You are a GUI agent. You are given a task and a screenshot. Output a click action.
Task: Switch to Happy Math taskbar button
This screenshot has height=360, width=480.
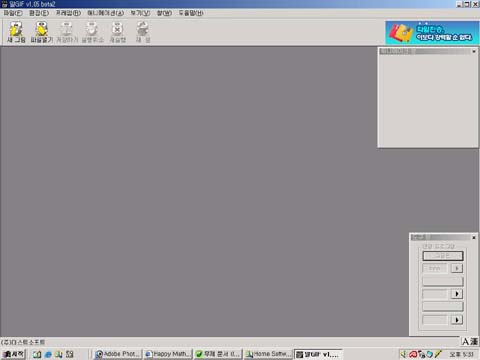168,354
